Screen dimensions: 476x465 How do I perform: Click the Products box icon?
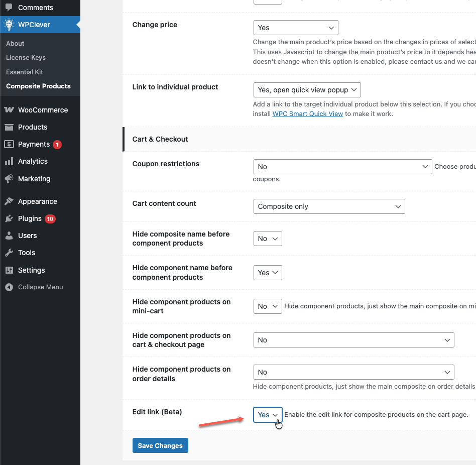tap(9, 127)
